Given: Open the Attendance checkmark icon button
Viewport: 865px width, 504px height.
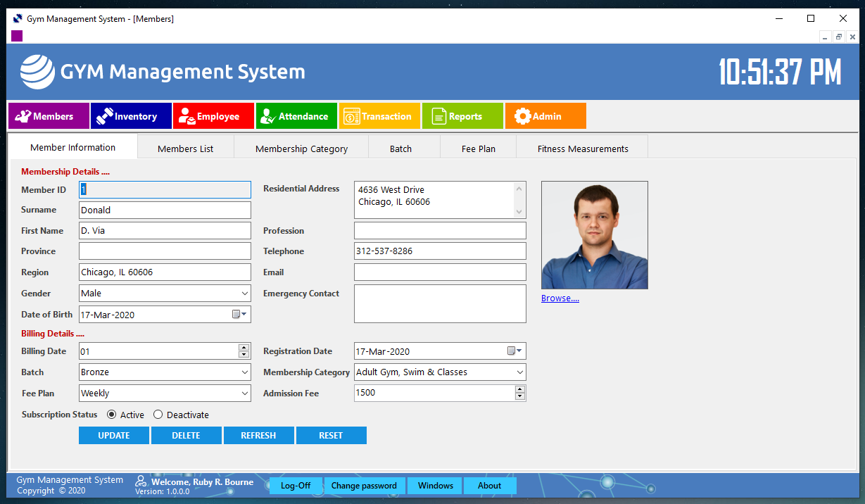Looking at the screenshot, I should [x=296, y=116].
